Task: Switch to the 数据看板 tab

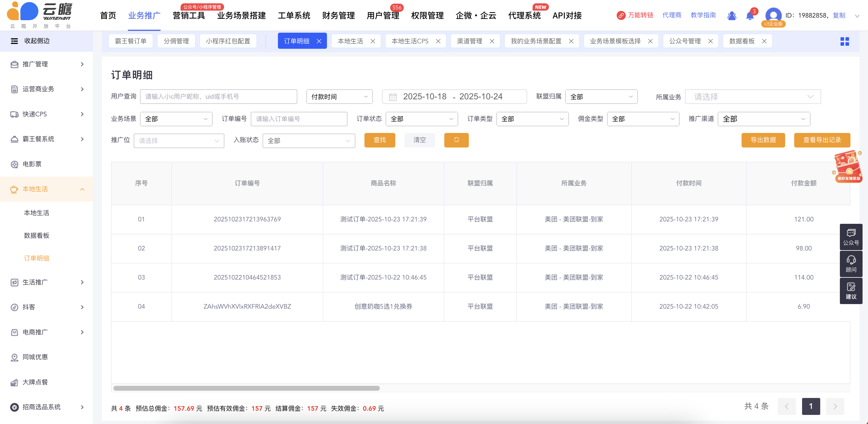Action: 742,41
